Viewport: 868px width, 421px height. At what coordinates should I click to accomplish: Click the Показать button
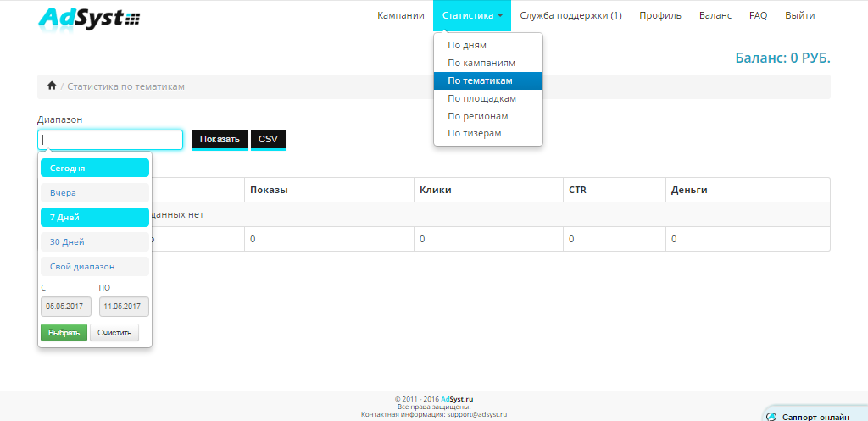coord(220,140)
